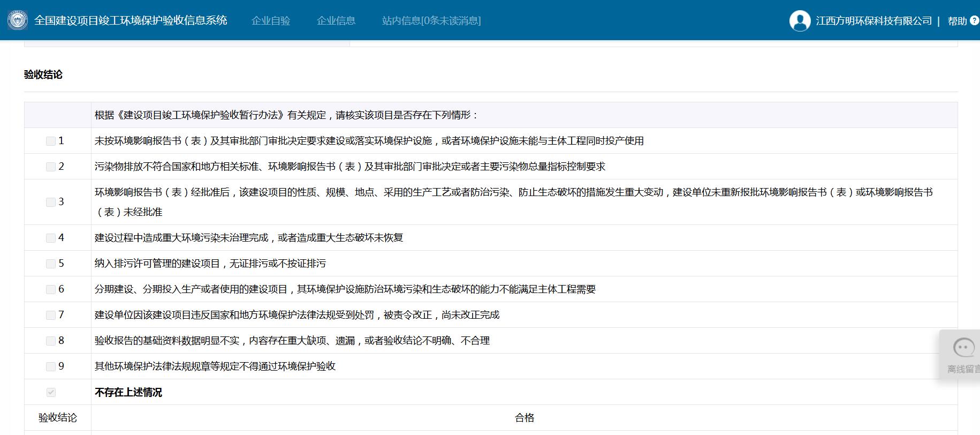Select checkbox 9 for other regulations
980x435 pixels.
tap(51, 366)
